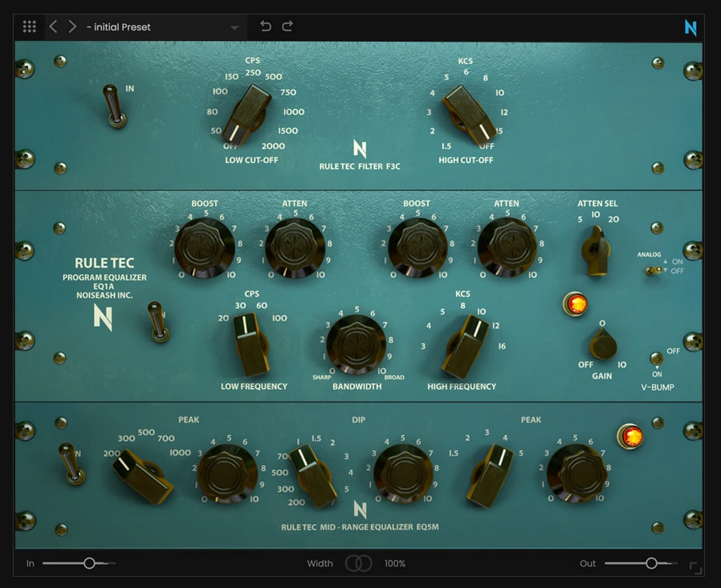Click the Out level slider handle
This screenshot has width=721, height=588.
coord(651,563)
